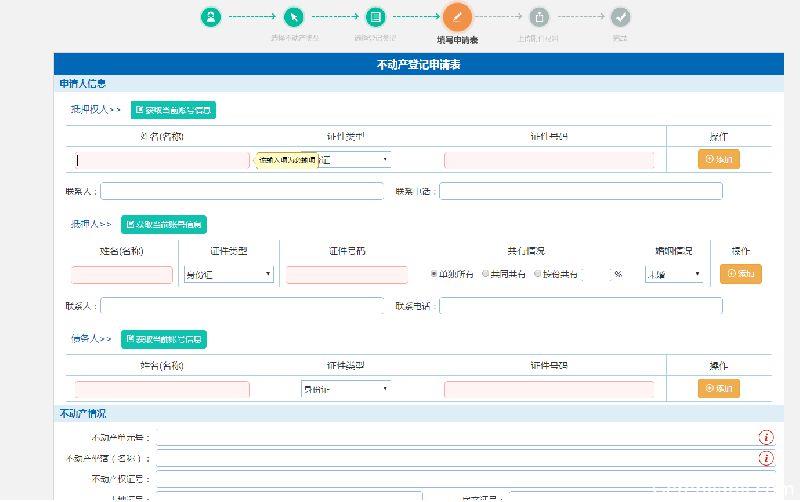Click the gray upload step icon

(x=539, y=17)
